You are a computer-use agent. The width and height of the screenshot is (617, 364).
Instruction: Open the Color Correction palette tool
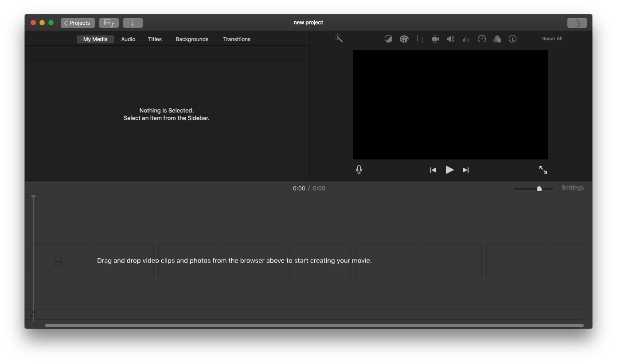404,39
